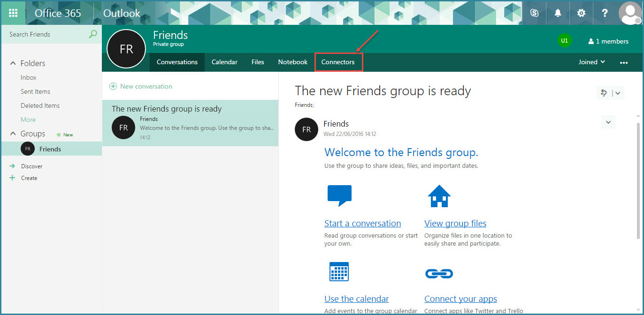Click the reply all arrow icon
Viewport: 644px width, 315px height.
(604, 93)
